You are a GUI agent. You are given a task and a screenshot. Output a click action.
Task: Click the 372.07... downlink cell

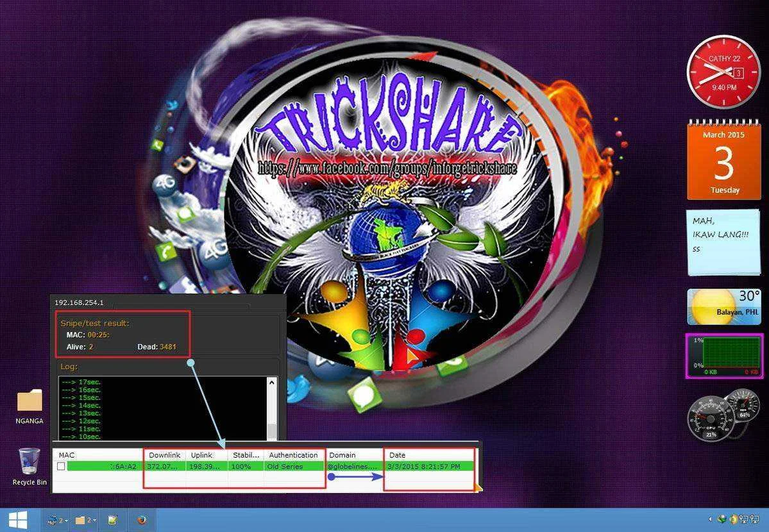tap(165, 466)
